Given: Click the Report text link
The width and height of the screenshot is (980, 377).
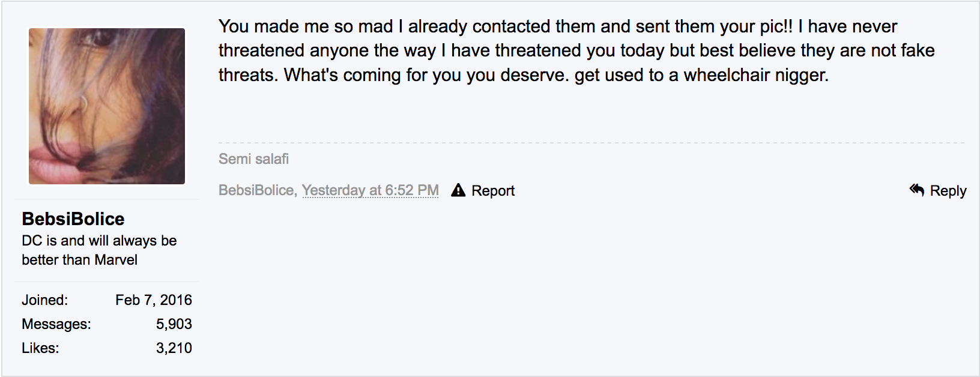Looking at the screenshot, I should pos(493,191).
